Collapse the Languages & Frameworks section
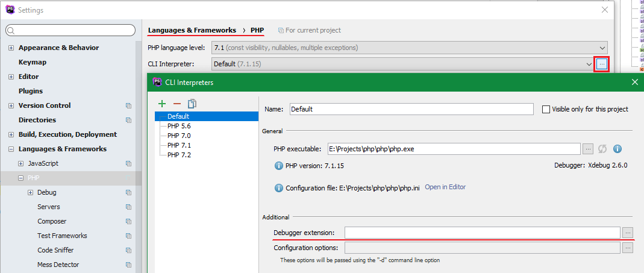 click(11, 149)
